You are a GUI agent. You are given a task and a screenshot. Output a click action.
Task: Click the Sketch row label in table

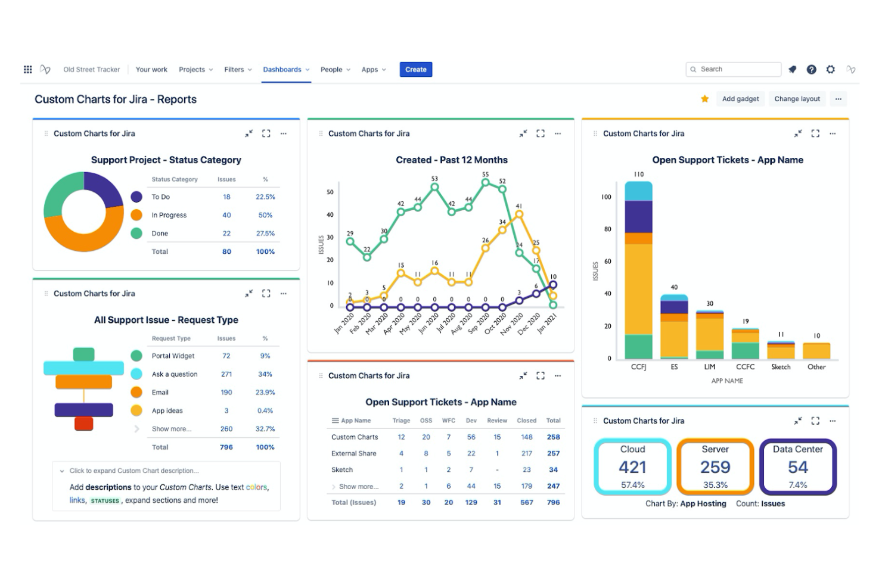(x=342, y=470)
